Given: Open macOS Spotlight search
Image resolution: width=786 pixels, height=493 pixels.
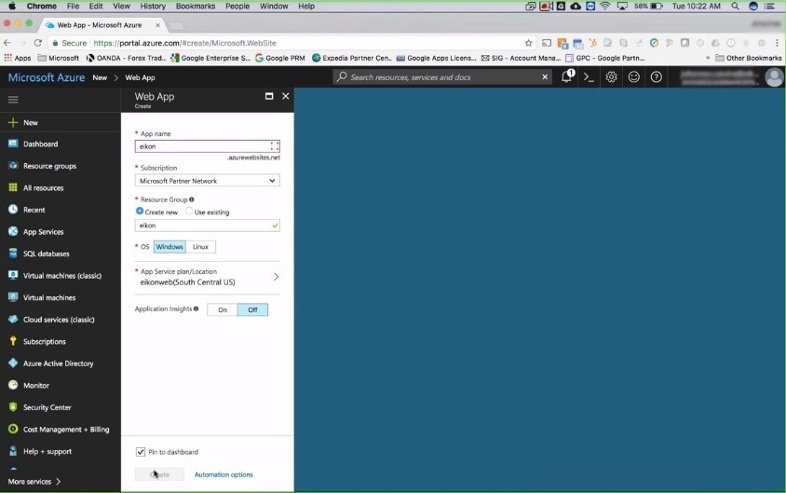Looking at the screenshot, I should tap(735, 6).
